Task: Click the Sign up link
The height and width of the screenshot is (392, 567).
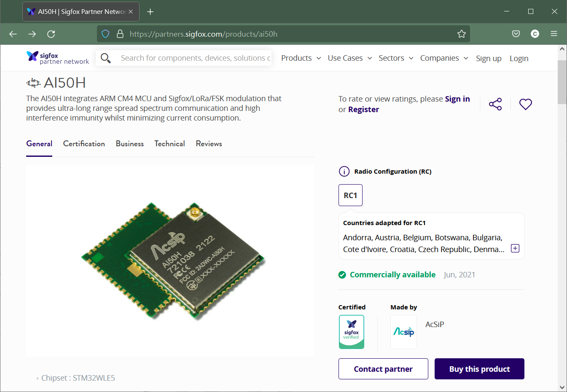Action: point(489,59)
